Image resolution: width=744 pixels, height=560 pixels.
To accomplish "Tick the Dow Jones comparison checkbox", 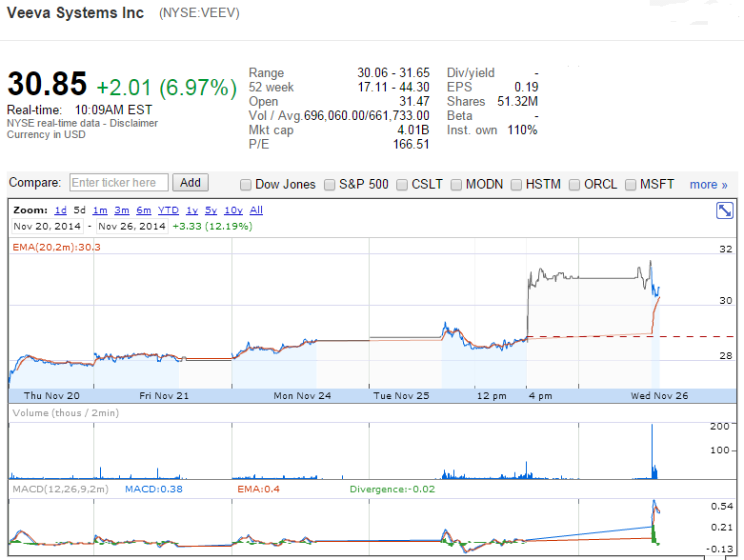I will pyautogui.click(x=246, y=185).
